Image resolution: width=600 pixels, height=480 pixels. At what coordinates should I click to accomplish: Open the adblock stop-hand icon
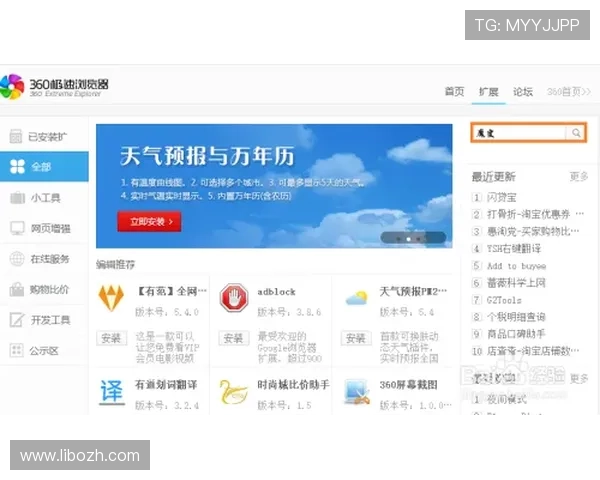tap(234, 297)
